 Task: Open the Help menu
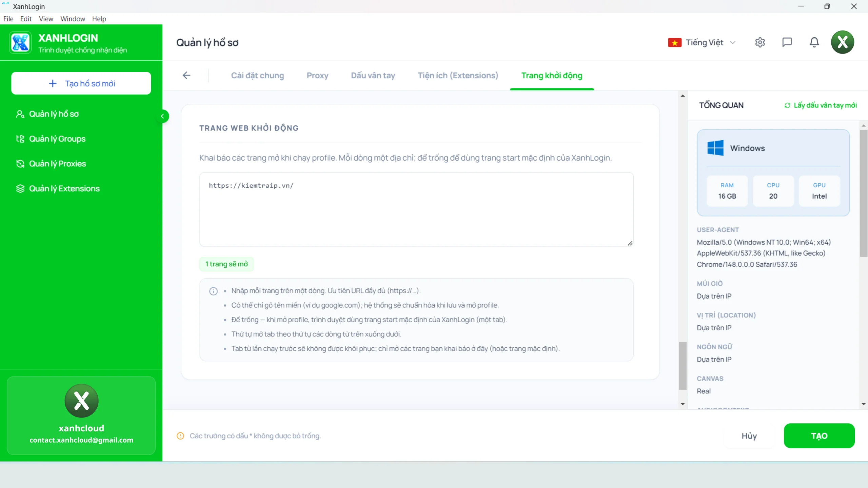click(99, 19)
